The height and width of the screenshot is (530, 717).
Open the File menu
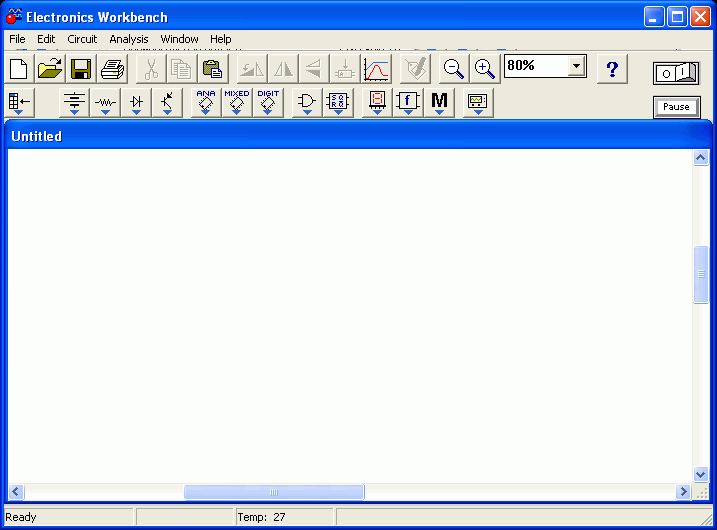17,39
